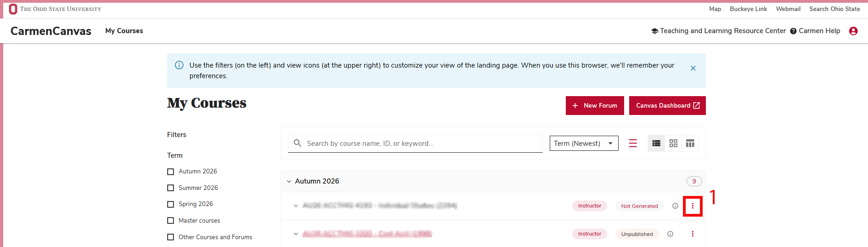
Task: Click the Autumn 2026 count badge showing 9
Action: pos(694,181)
